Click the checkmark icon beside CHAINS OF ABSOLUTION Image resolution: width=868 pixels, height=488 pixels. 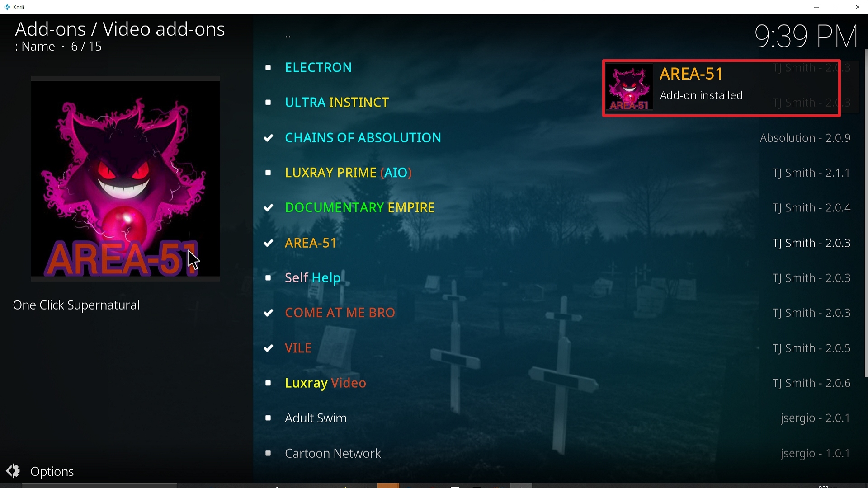(269, 138)
